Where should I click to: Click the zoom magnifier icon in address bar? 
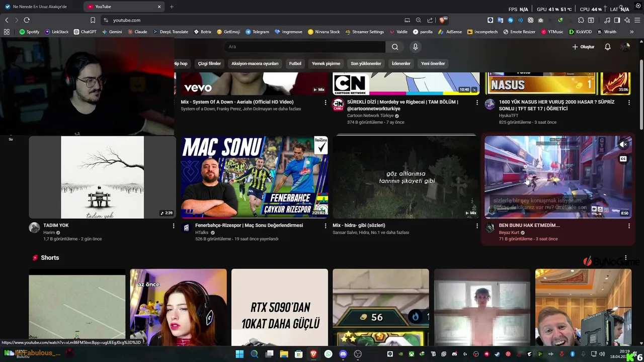pyautogui.click(x=418, y=20)
